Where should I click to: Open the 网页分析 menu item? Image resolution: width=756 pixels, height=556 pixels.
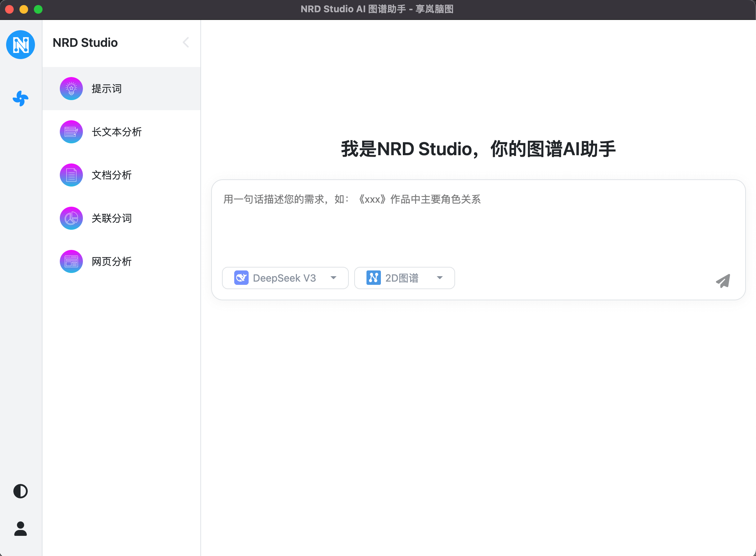(121, 261)
